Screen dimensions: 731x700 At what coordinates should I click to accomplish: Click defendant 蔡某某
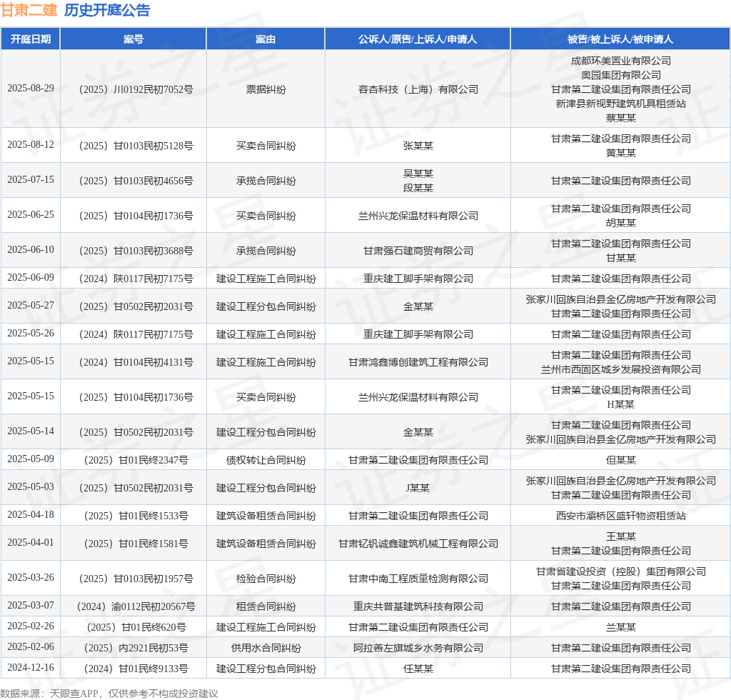point(620,118)
